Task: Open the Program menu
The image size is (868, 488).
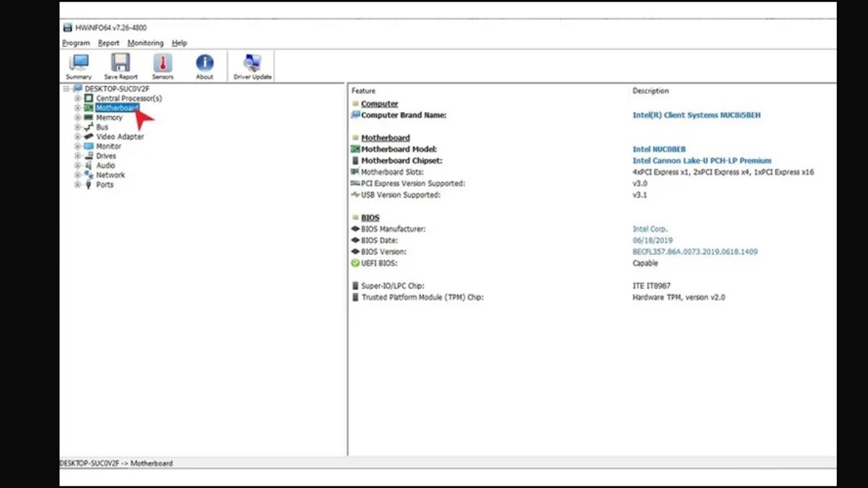Action: tap(76, 43)
